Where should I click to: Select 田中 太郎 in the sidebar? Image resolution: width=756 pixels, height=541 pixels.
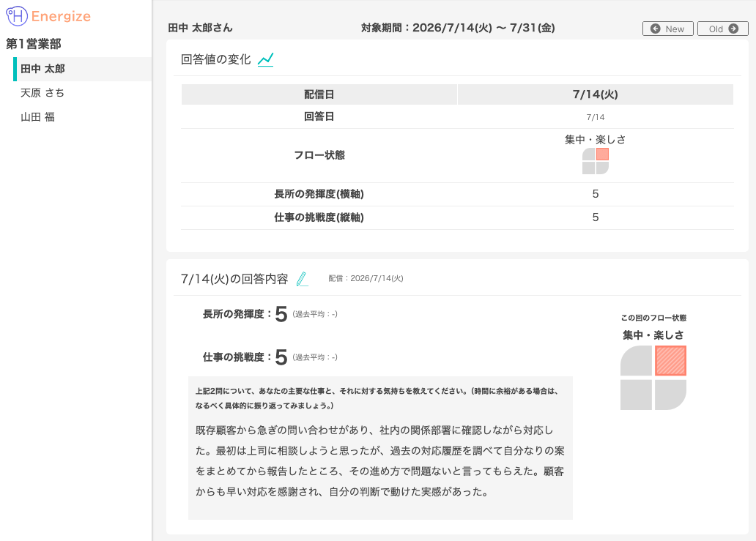click(82, 69)
